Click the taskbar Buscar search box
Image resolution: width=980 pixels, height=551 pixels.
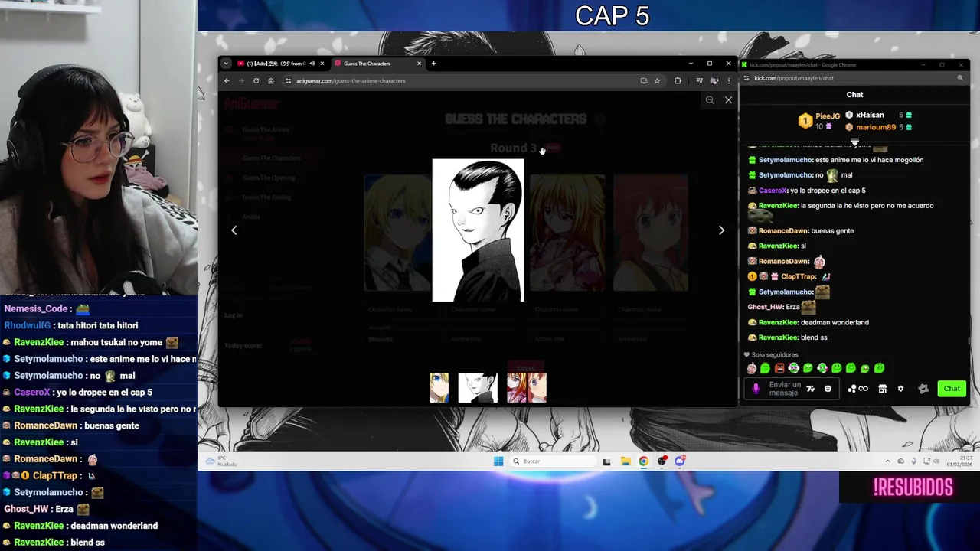tap(554, 461)
